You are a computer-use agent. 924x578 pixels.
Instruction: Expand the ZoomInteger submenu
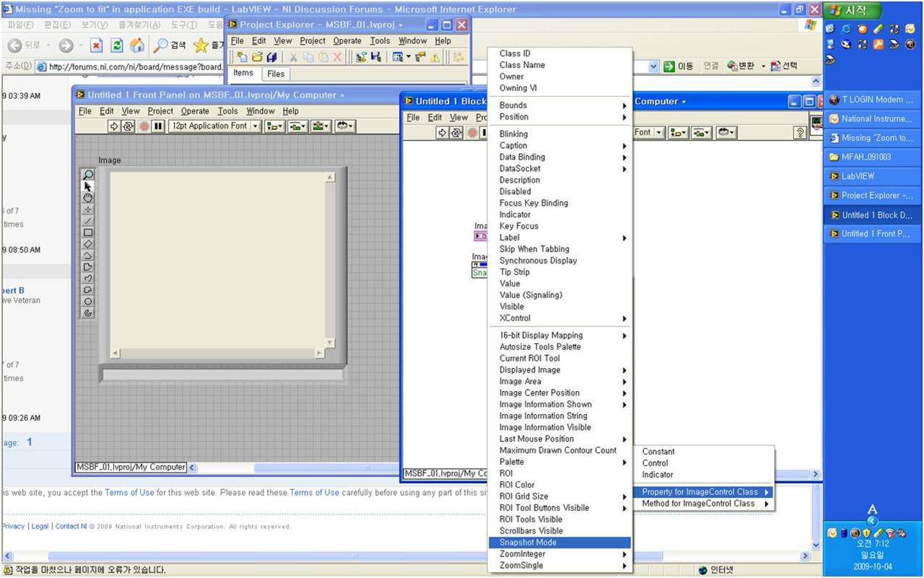(559, 554)
